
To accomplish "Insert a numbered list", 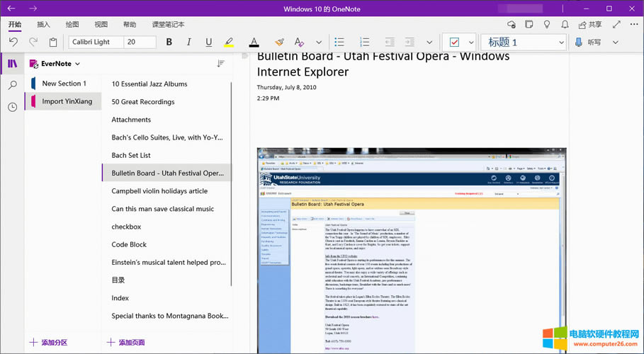I will click(364, 42).
